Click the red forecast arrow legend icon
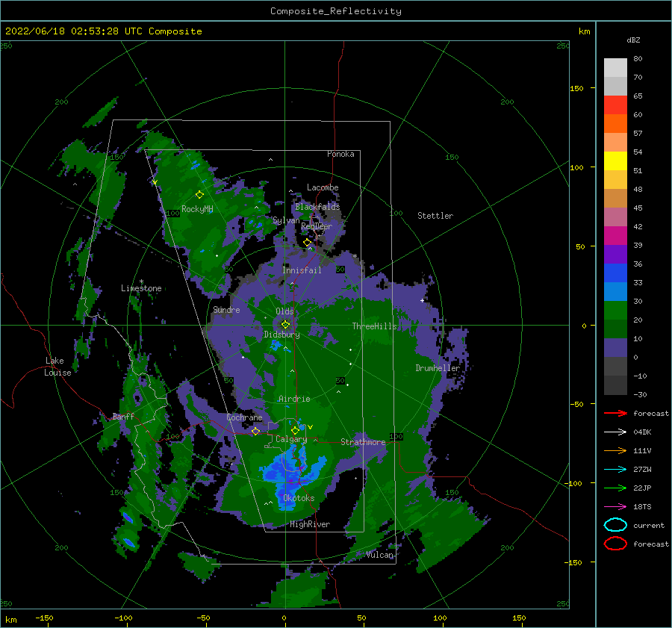 click(x=615, y=413)
